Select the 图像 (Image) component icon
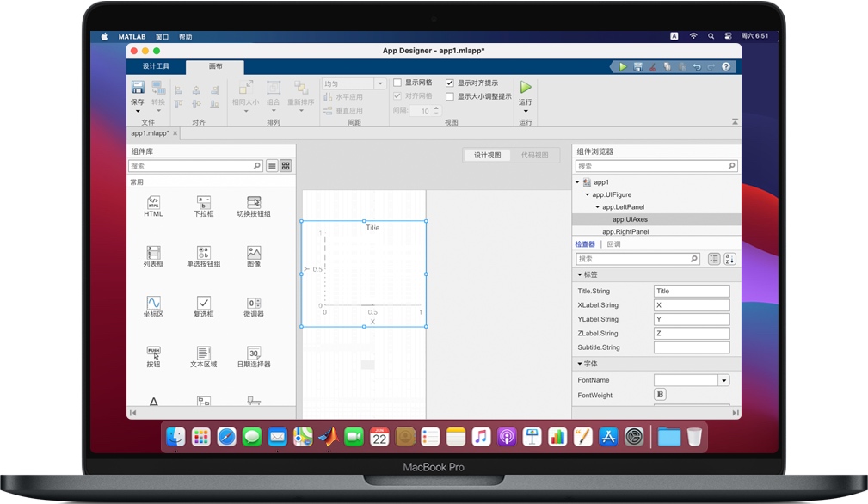868x504 pixels. pyautogui.click(x=253, y=255)
